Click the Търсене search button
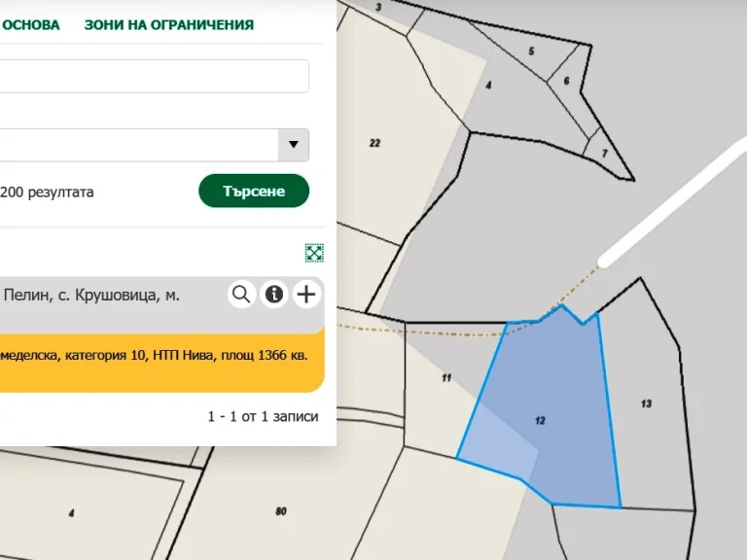The height and width of the screenshot is (560, 747). 254,191
